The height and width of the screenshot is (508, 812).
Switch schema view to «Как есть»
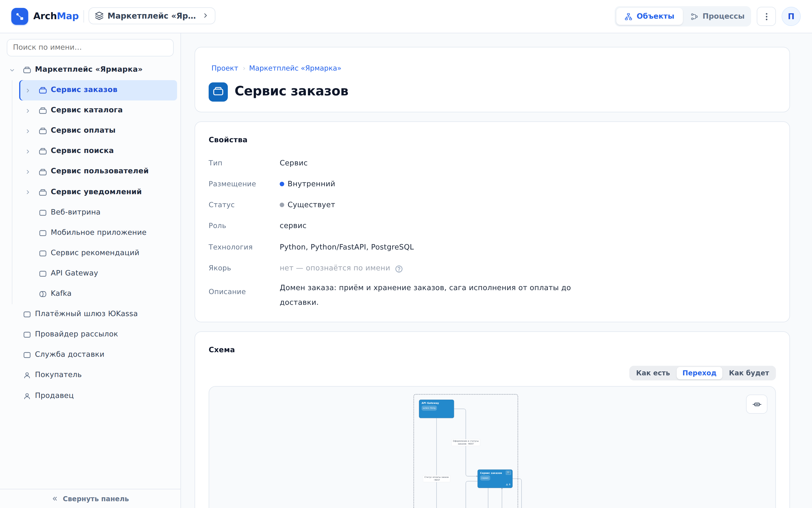tap(653, 373)
